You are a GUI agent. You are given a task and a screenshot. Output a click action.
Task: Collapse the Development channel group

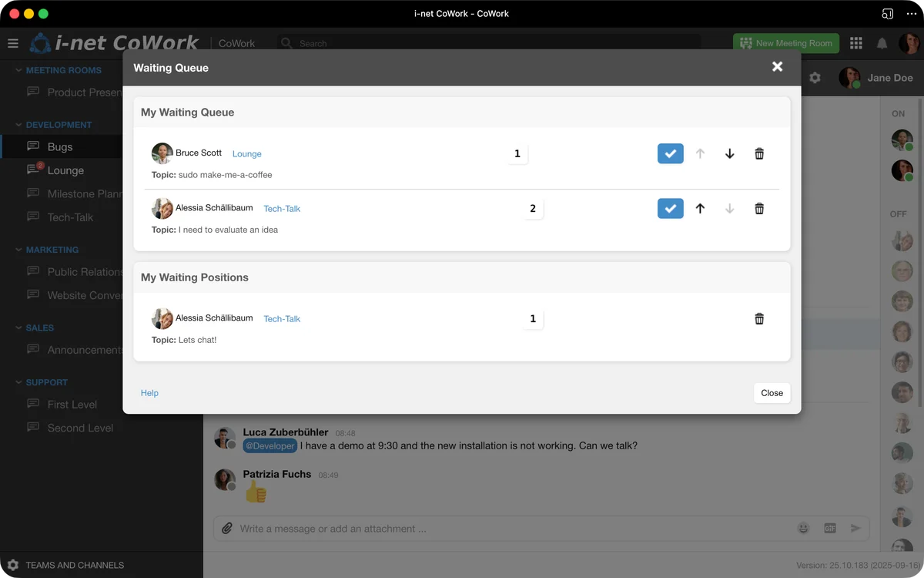(x=19, y=125)
